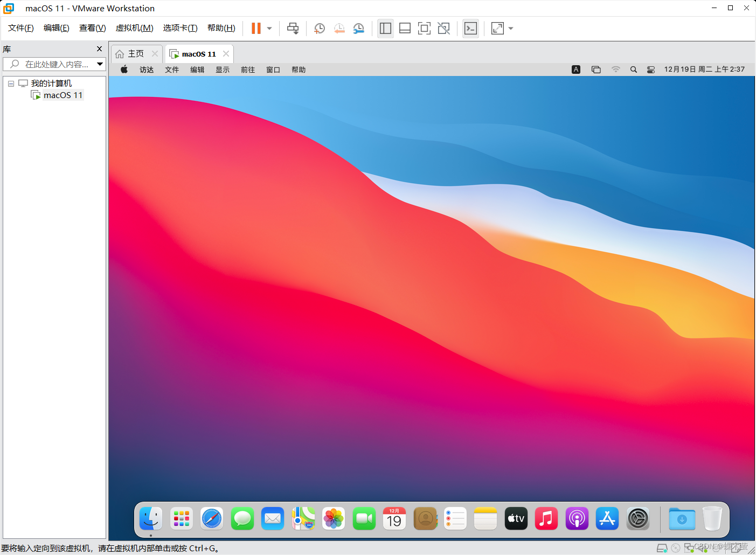Open System Preferences from the Dock
Viewport: 756px width, 555px height.
(638, 519)
